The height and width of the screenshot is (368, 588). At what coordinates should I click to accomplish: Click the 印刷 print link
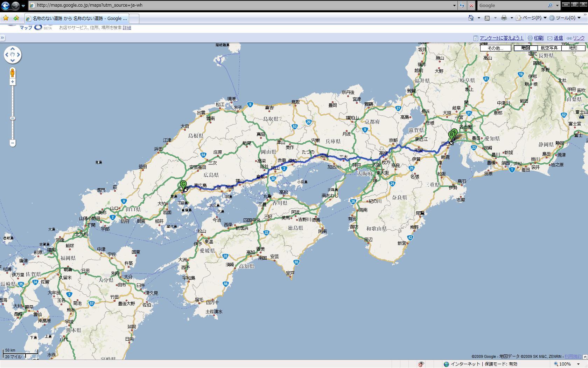tap(539, 38)
